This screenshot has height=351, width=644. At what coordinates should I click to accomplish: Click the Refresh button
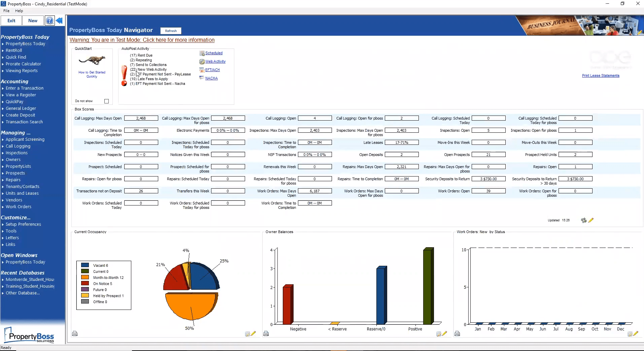point(171,31)
